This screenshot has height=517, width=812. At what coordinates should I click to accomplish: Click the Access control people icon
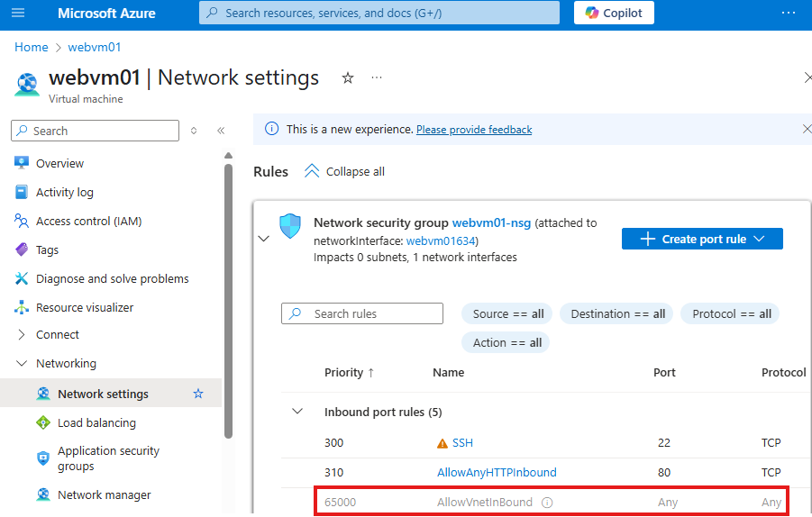(22, 221)
